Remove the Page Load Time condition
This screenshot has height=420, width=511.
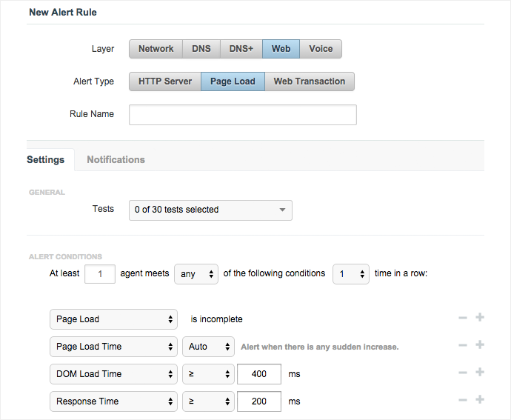click(x=463, y=346)
